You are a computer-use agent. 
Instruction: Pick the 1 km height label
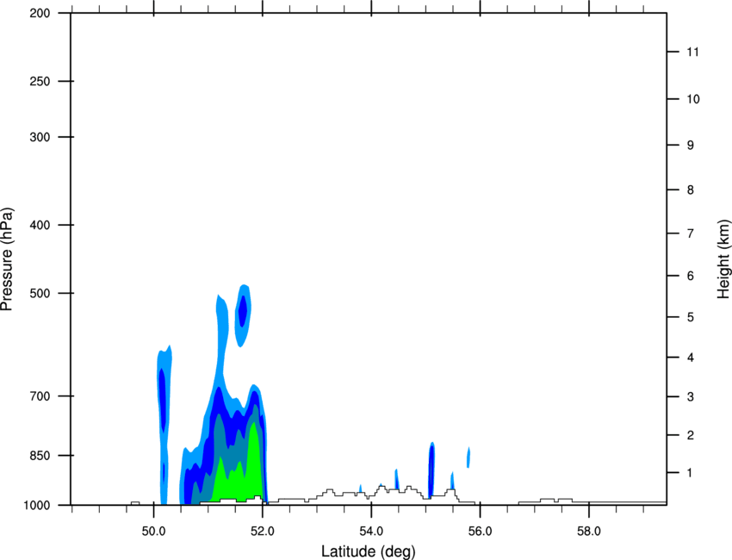(x=690, y=473)
